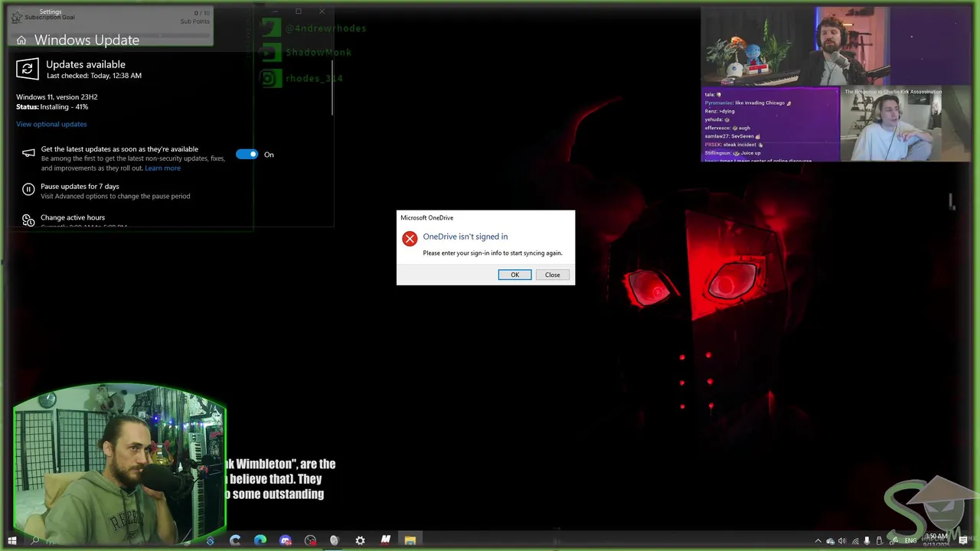Click the Home icon beside Windows Update
This screenshot has height=551, width=980.
pos(21,41)
